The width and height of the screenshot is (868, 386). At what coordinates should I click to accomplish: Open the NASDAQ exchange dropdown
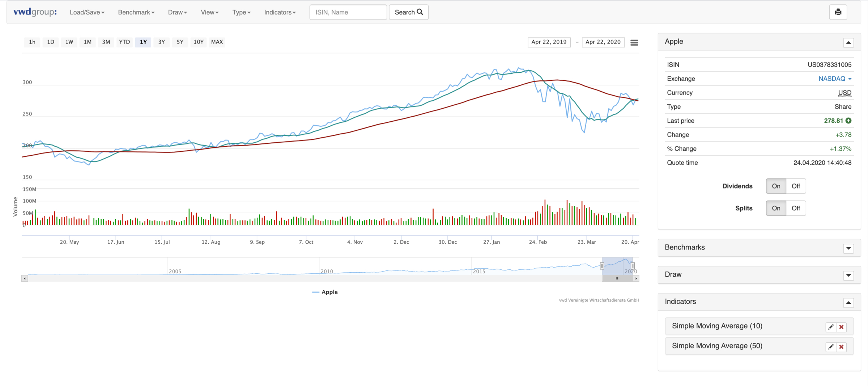coord(835,79)
